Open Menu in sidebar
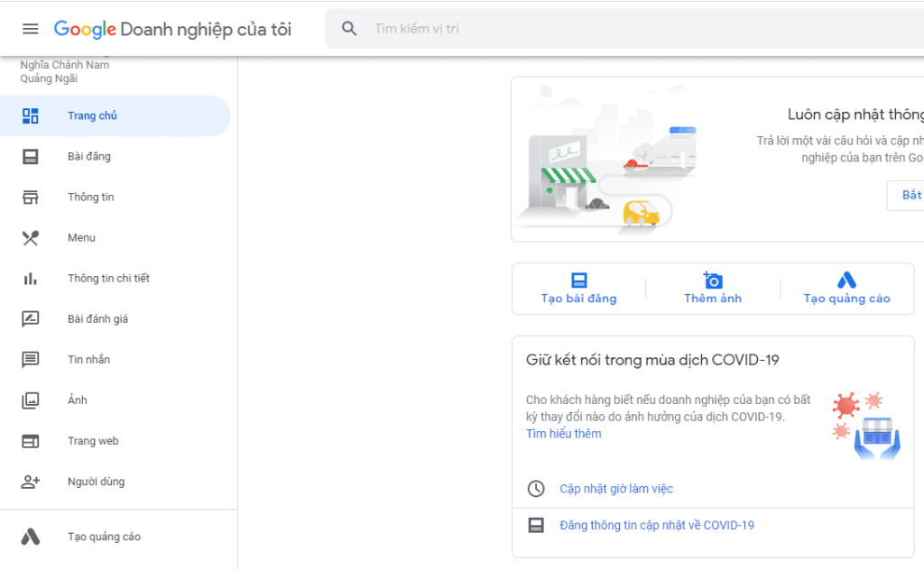The width and height of the screenshot is (924, 570). [115, 238]
